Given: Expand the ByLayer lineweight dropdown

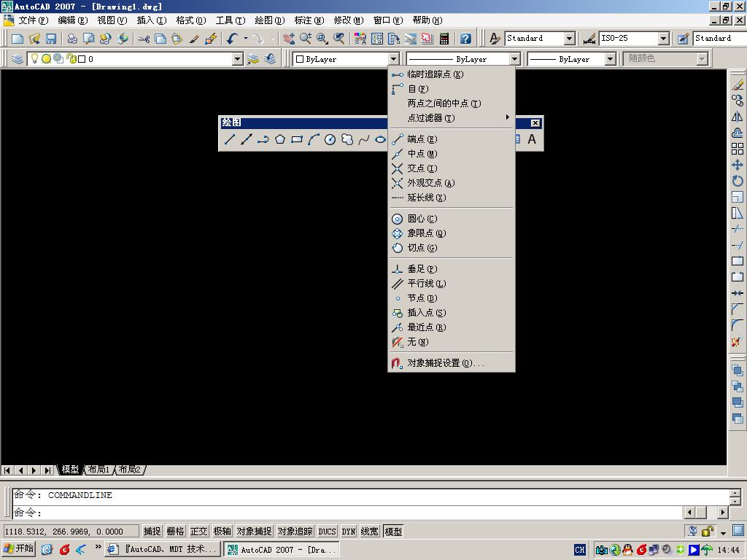Looking at the screenshot, I should 611,59.
